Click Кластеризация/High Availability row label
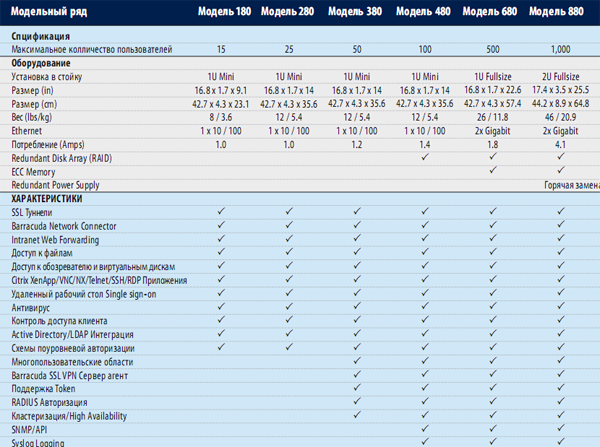600x447 pixels. coord(69,416)
